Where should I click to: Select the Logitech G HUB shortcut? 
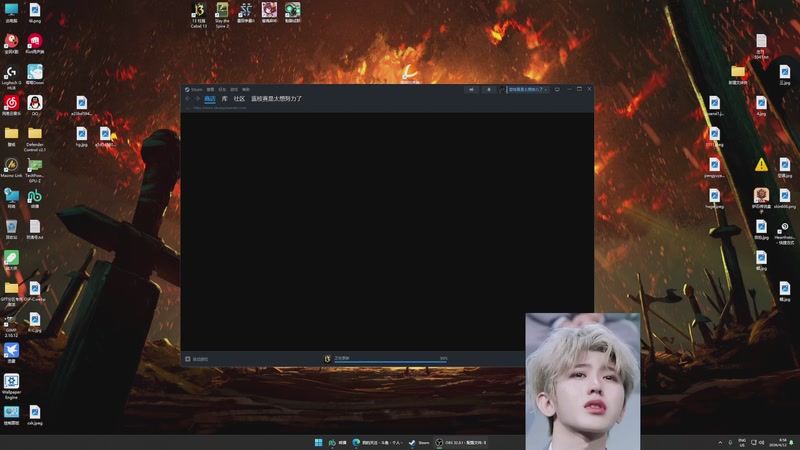tap(11, 77)
